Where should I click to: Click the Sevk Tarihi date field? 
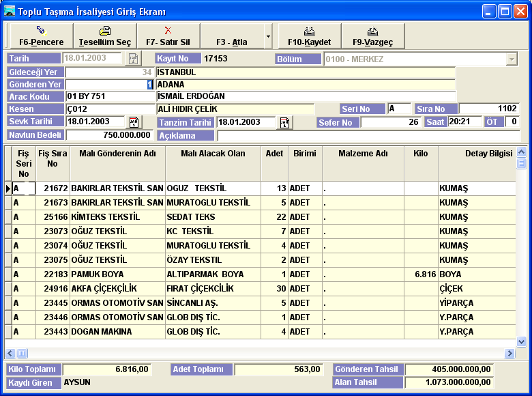coord(95,122)
